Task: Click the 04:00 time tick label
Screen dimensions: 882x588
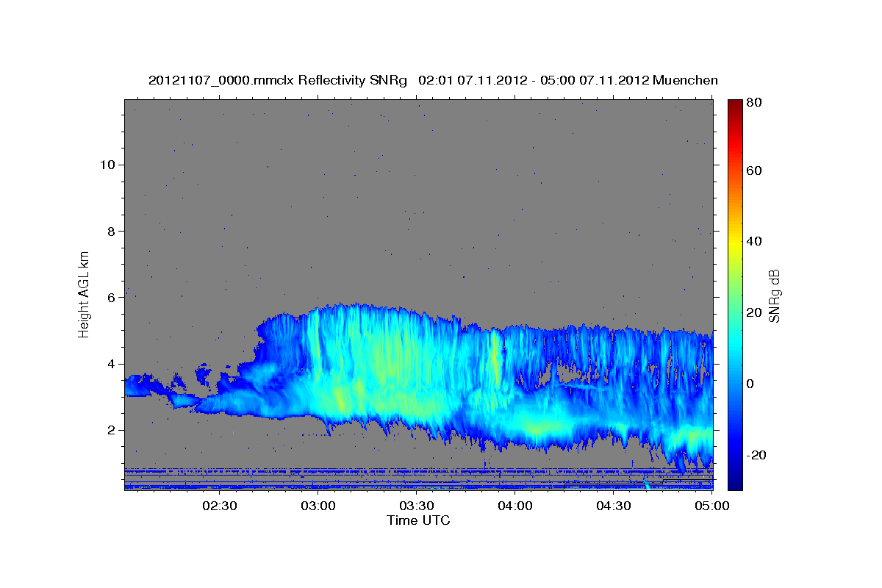Action: 514,506
